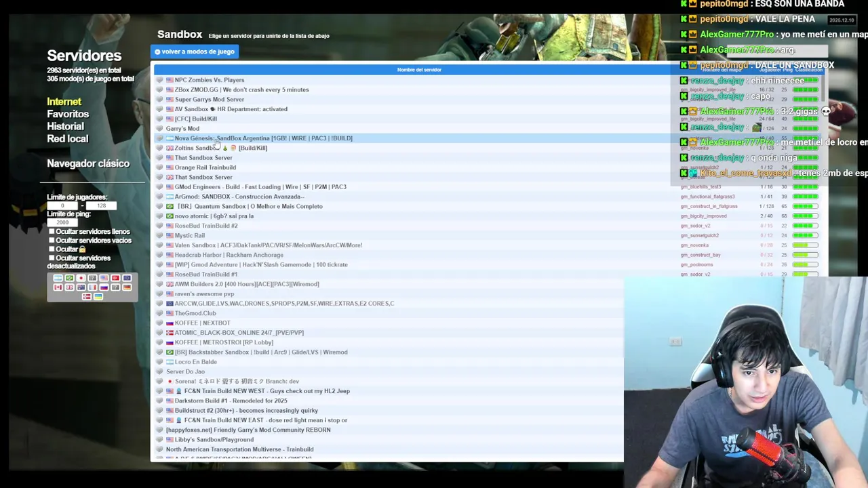Favorite Nova Génesis SandBox Argentina server
868x488 pixels.
coord(160,138)
